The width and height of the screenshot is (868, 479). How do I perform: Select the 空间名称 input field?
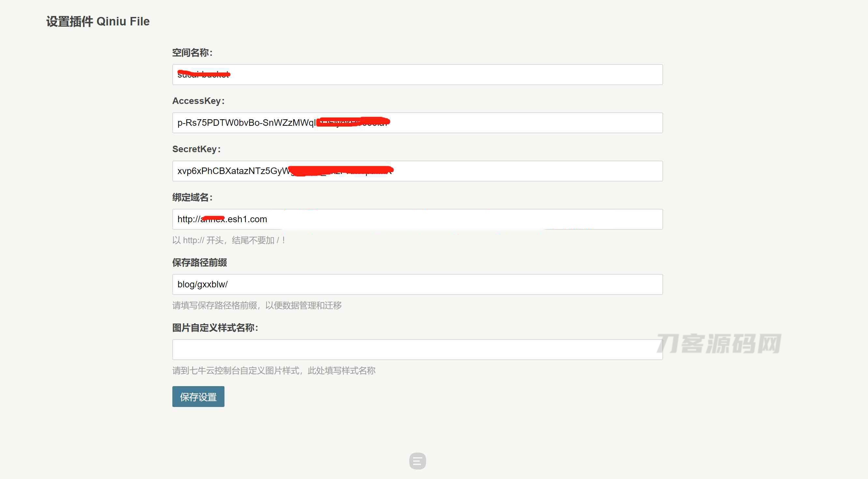coord(417,74)
